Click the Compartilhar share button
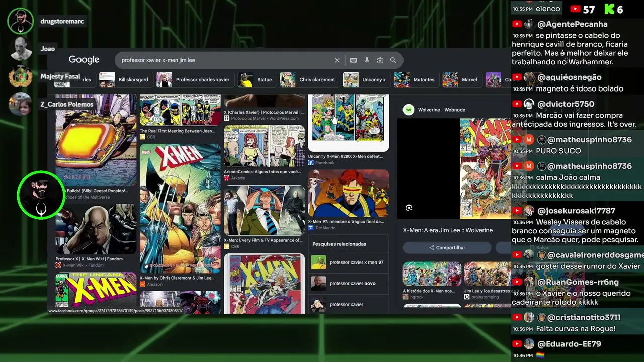This screenshot has height=362, width=644. (x=447, y=248)
